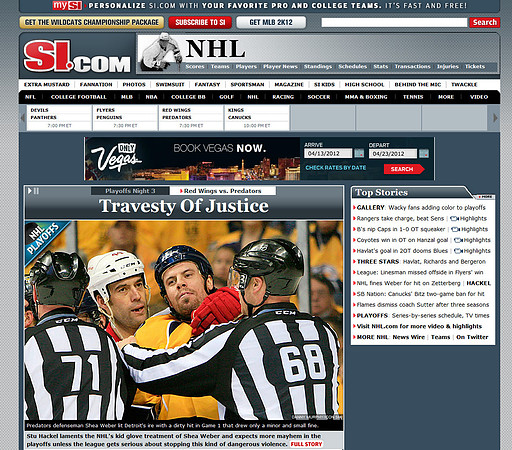
Task: Click the MORE button on Top Stories
Action: coord(485,197)
